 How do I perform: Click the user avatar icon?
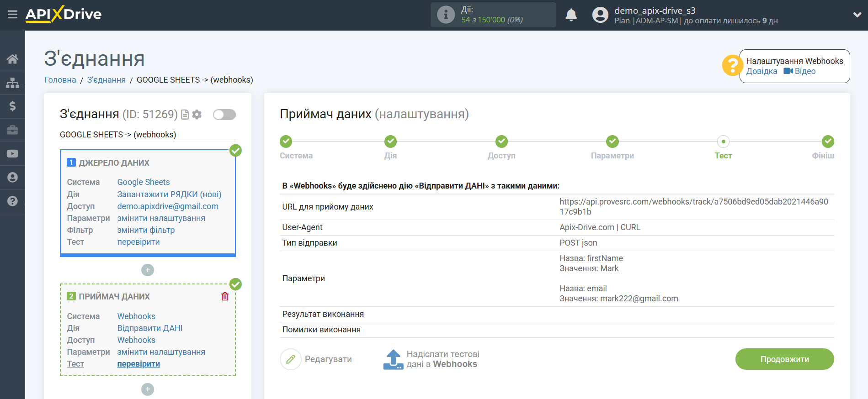point(600,15)
